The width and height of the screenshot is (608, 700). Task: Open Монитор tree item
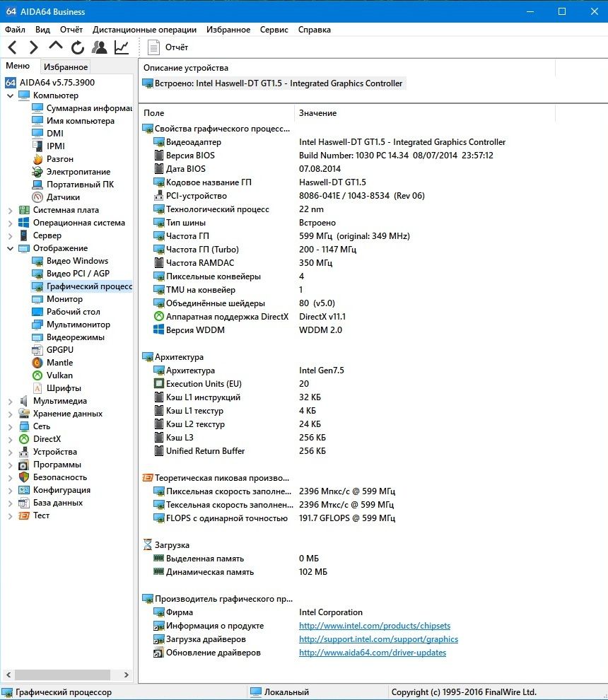[x=57, y=299]
